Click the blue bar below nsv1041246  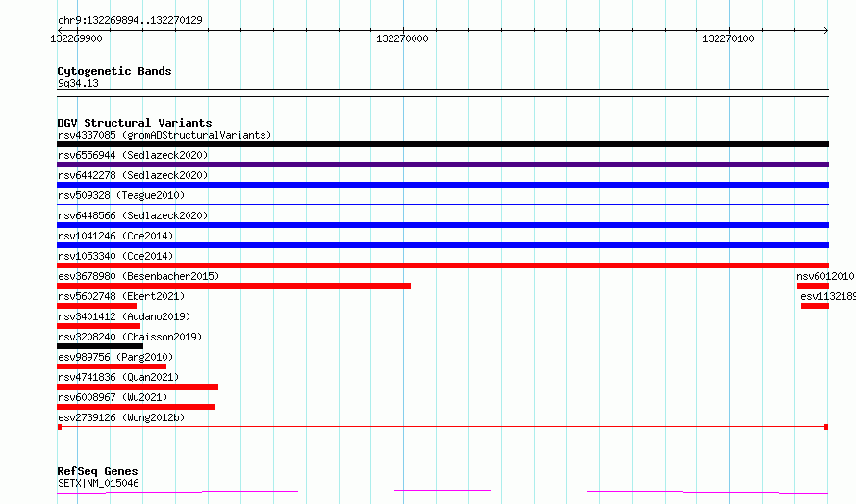[442, 245]
